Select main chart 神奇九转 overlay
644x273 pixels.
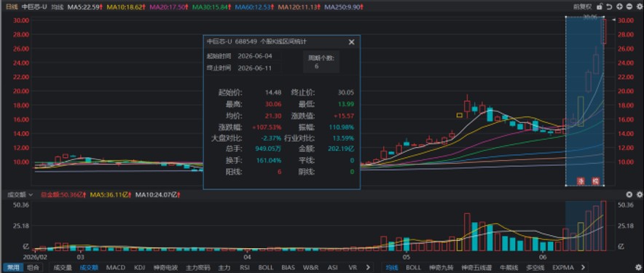pyautogui.click(x=441, y=268)
